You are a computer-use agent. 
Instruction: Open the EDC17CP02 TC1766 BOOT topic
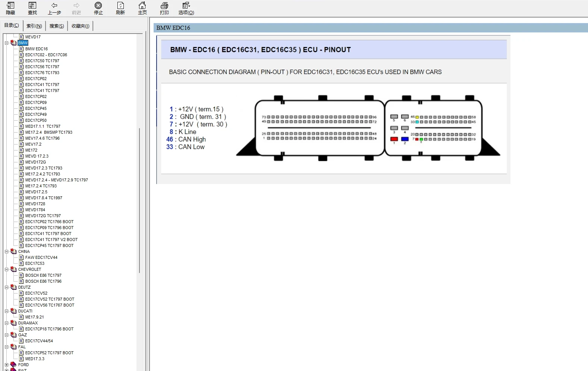click(x=50, y=222)
